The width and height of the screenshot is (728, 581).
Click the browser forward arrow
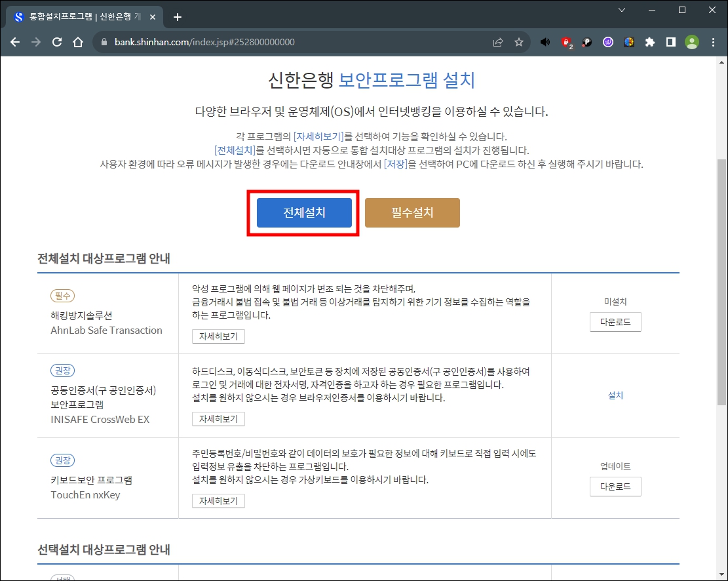36,43
